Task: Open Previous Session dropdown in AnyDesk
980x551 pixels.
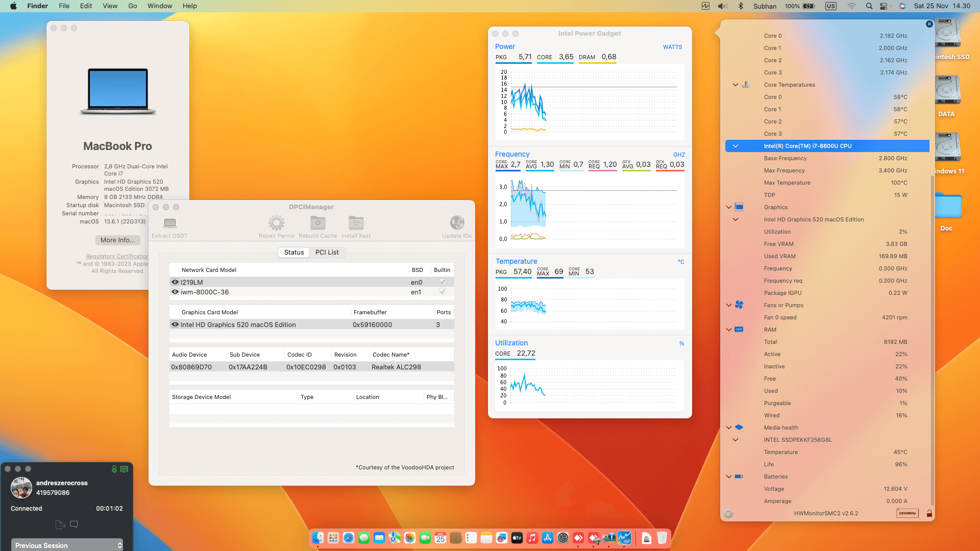Action: (67, 545)
